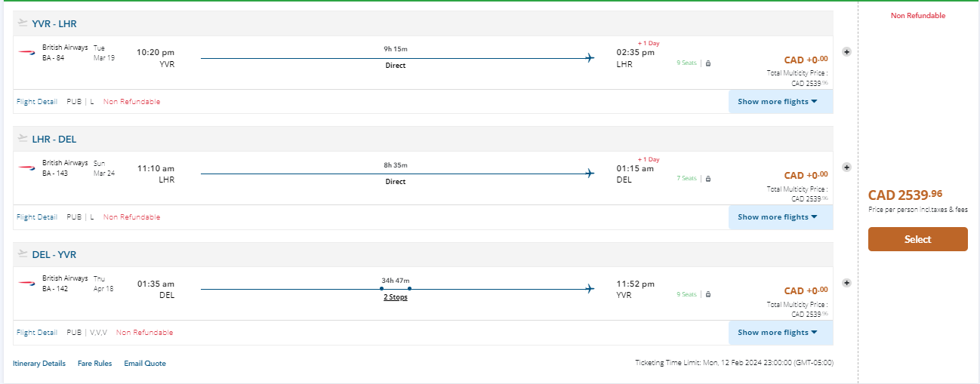The width and height of the screenshot is (980, 384).
Task: Open Flight Detail for the BA-142 flight
Action: [x=36, y=333]
